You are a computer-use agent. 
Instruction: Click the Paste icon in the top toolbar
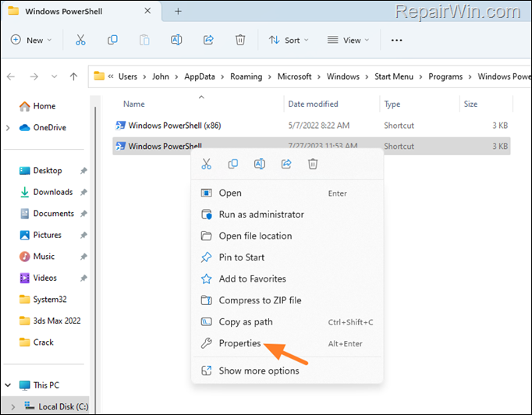tap(144, 40)
